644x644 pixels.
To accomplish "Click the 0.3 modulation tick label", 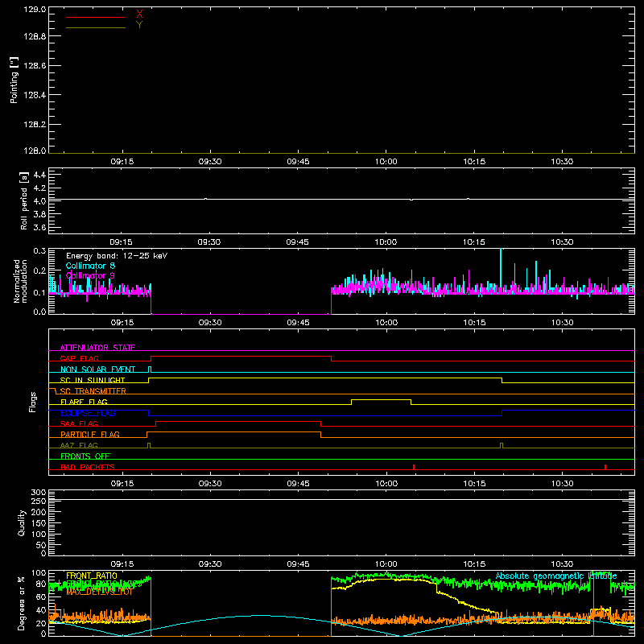I will [39, 251].
